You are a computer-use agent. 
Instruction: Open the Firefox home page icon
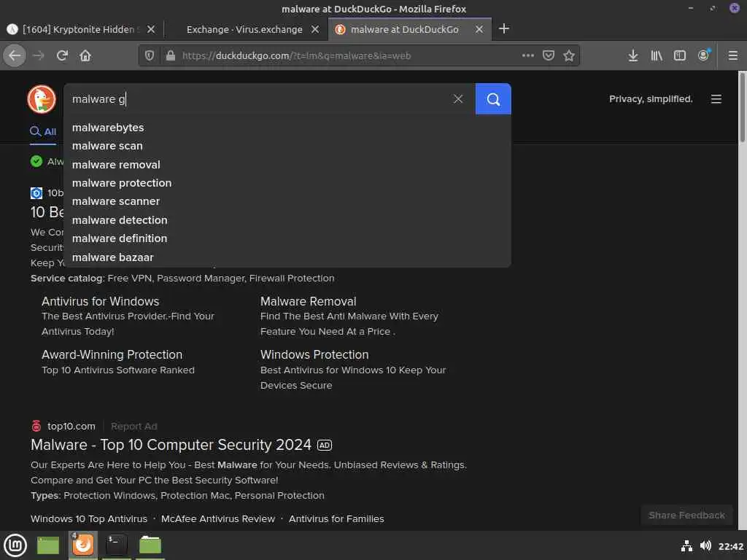85,55
